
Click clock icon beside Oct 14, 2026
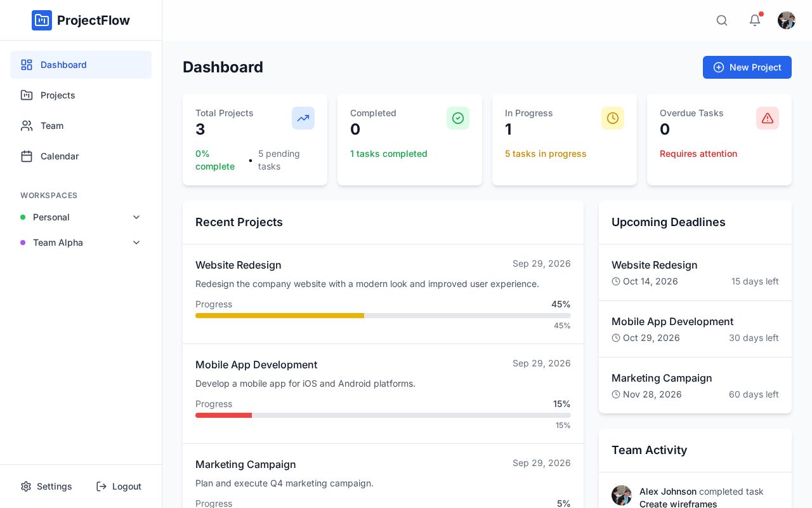[x=616, y=281]
